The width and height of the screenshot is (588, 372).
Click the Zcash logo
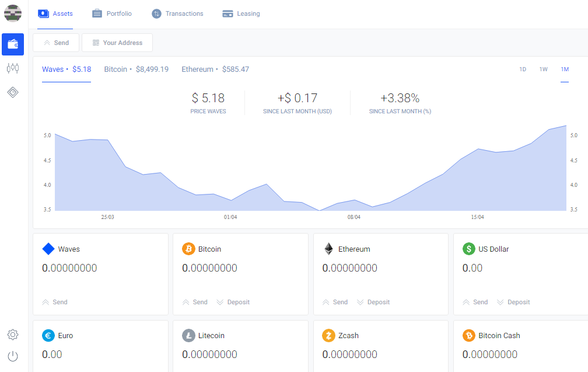click(x=328, y=335)
